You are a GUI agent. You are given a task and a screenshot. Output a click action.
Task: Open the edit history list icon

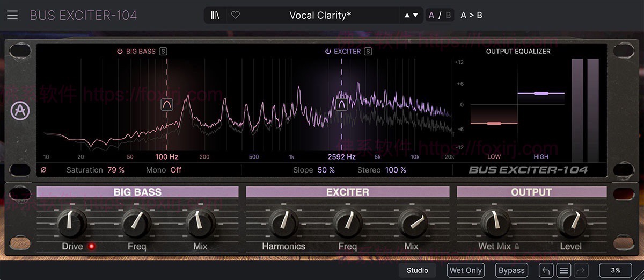tap(563, 270)
